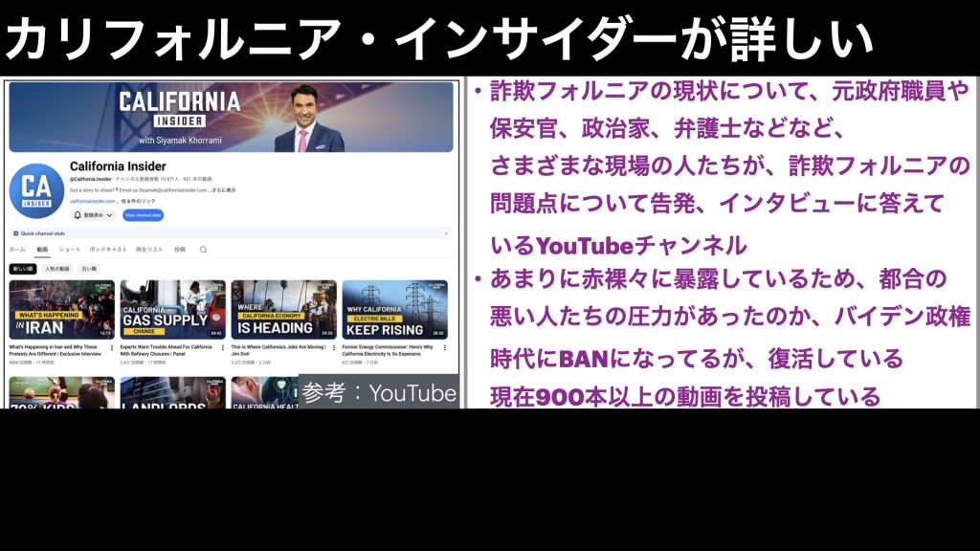Open the channel search magnifier icon
The height and width of the screenshot is (551, 980).
[203, 250]
